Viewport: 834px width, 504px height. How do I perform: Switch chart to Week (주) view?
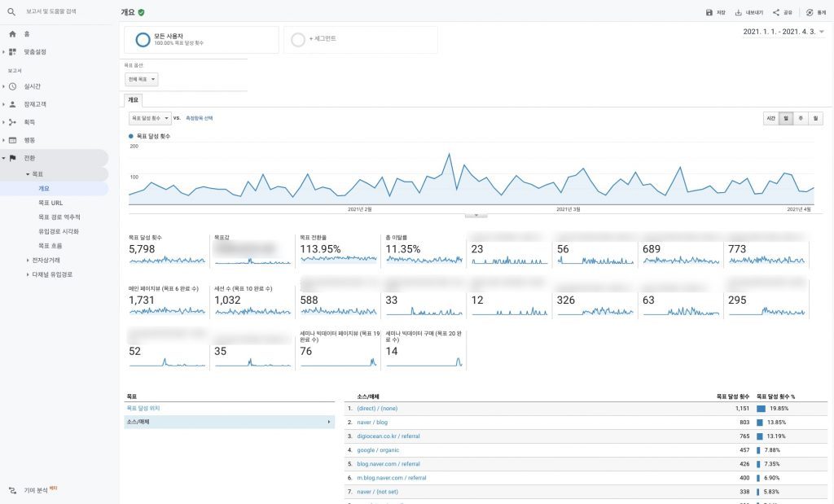point(801,118)
